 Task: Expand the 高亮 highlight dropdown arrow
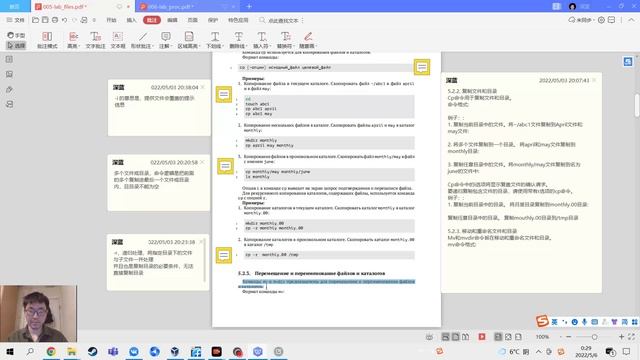(79, 47)
